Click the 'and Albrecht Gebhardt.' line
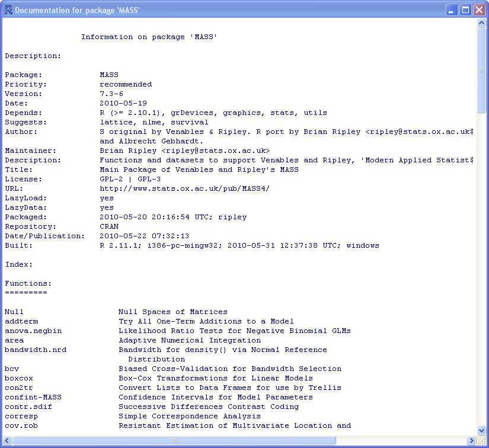Image resolution: width=489 pixels, height=448 pixels. [152, 141]
